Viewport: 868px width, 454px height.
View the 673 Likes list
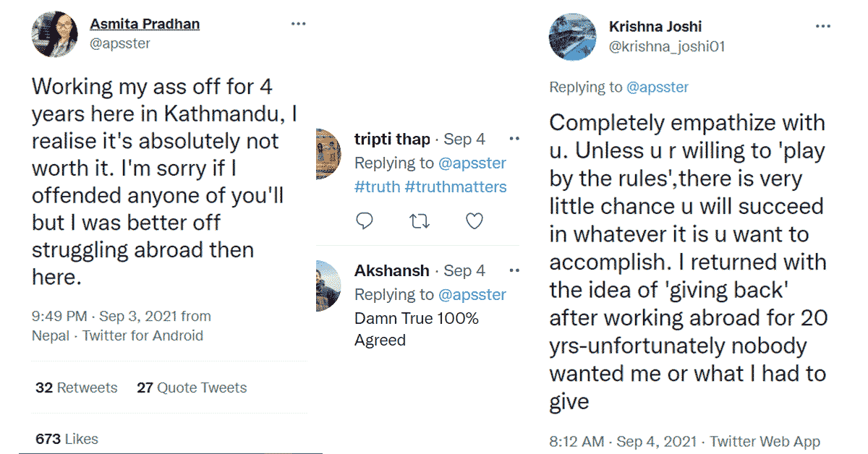[x=67, y=439]
